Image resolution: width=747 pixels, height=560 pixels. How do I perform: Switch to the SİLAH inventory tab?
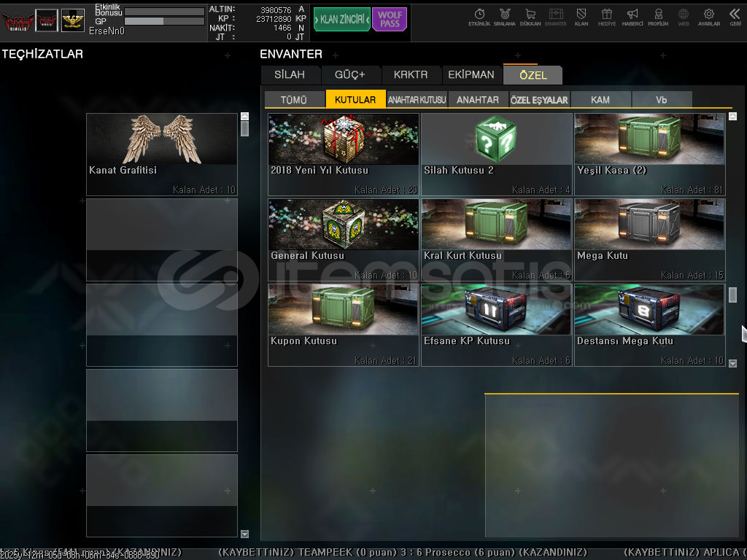[290, 75]
